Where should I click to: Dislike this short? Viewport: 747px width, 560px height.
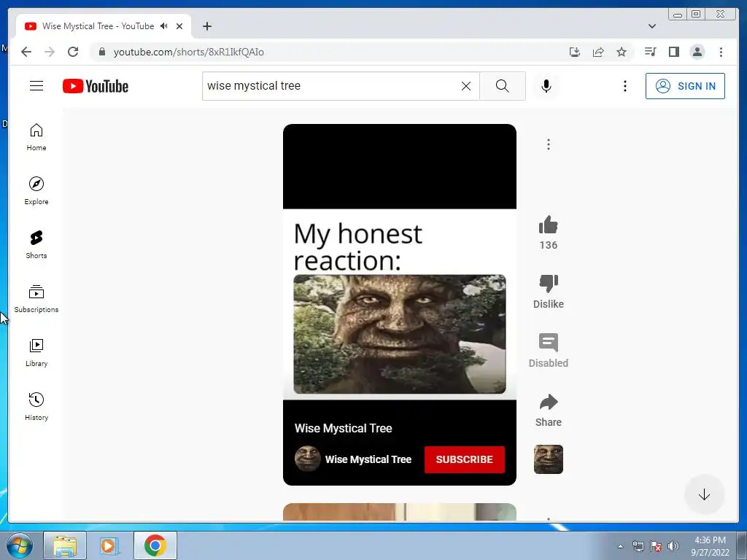[549, 284]
